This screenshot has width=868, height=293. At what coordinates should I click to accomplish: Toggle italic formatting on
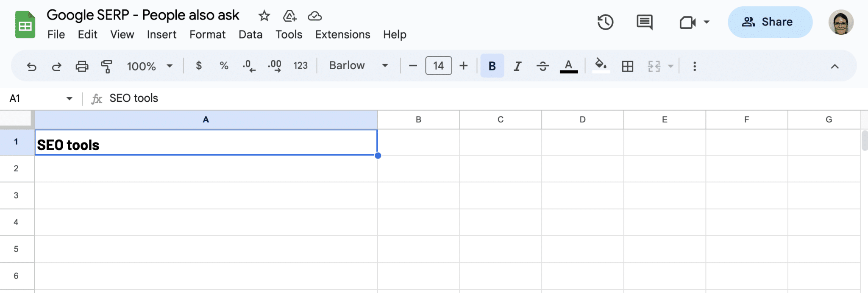coord(517,66)
